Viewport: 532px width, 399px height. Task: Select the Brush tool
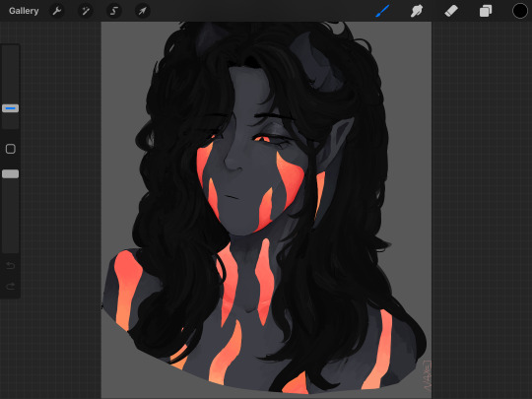pos(382,11)
